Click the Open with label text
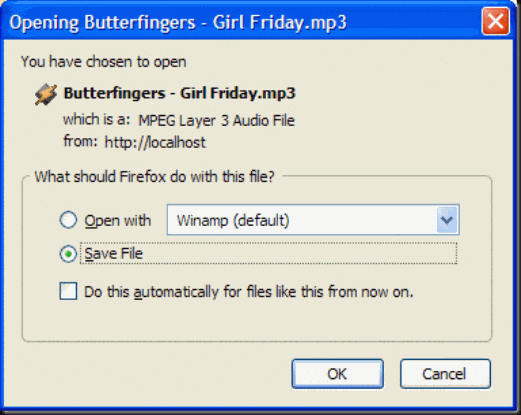Screen dimensions: 521x415 click(117, 221)
